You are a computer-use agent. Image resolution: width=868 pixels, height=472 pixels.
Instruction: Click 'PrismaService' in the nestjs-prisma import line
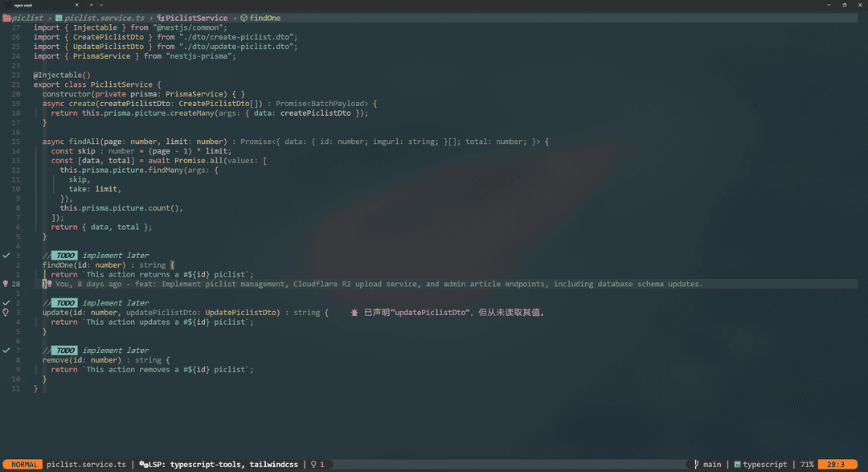tap(102, 56)
